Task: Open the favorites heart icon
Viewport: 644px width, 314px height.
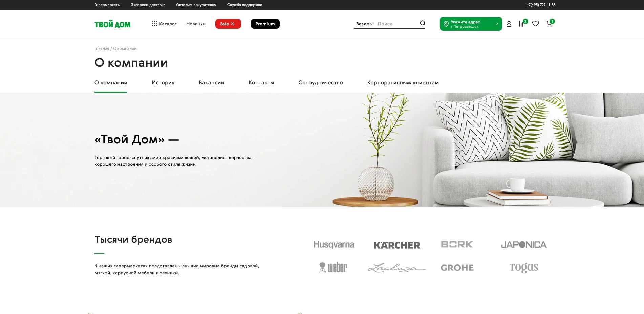Action: [536, 24]
